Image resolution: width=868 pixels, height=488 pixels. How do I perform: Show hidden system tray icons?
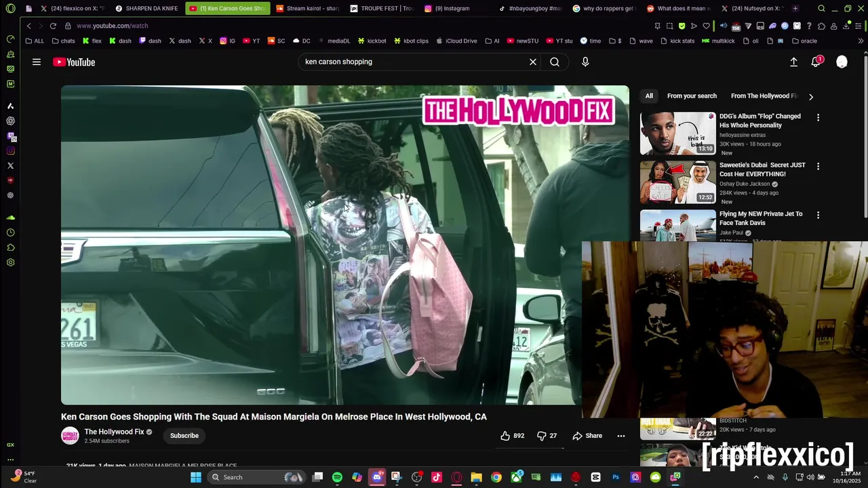pyautogui.click(x=756, y=477)
